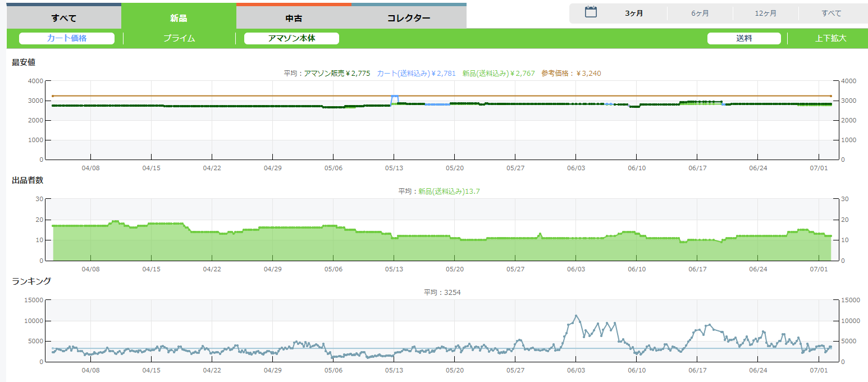Viewport: 868px width, 382px height.
Task: Select the 3ヶ月 time range
Action: point(634,13)
